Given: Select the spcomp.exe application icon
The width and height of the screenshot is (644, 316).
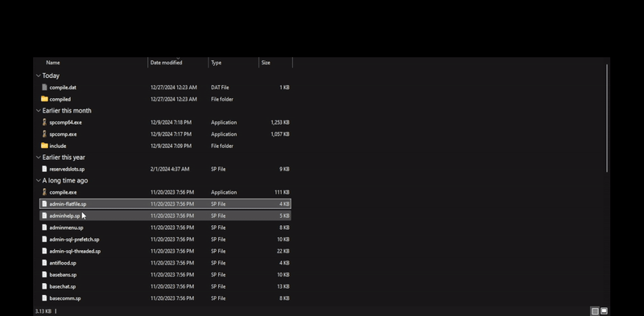Looking at the screenshot, I should (x=44, y=133).
